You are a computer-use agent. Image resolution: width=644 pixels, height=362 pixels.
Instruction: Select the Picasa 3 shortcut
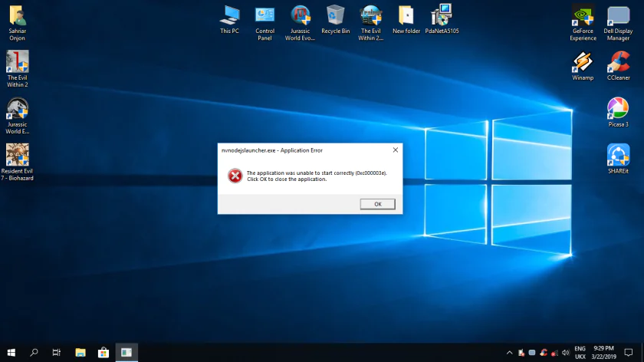[618, 113]
